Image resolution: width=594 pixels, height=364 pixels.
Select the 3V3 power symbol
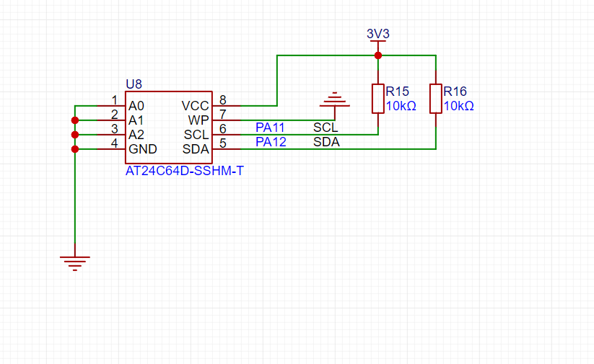pos(377,35)
